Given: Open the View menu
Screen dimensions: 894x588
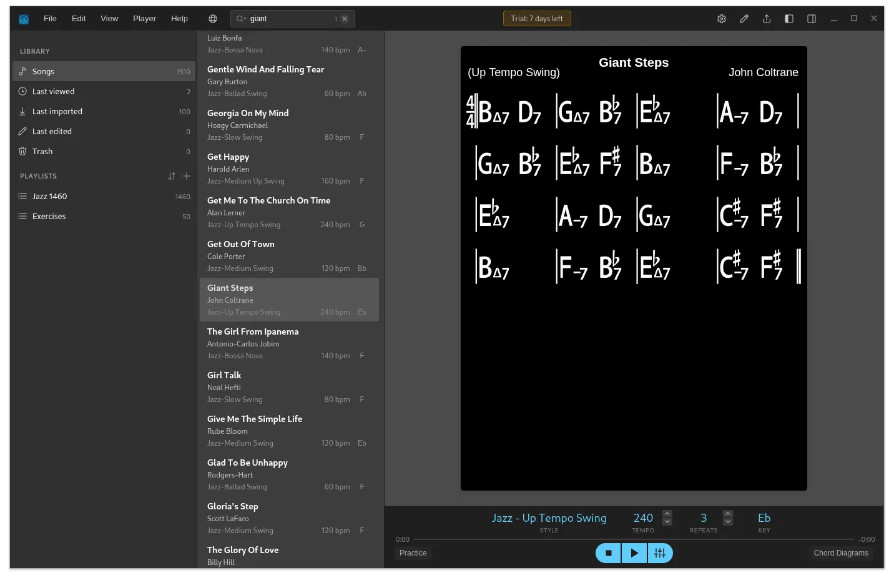Looking at the screenshot, I should tap(109, 19).
